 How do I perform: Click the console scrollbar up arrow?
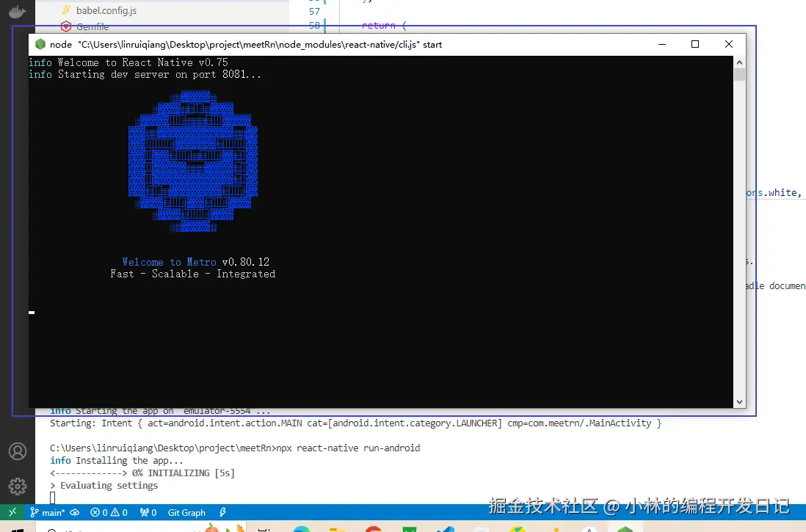[x=739, y=62]
